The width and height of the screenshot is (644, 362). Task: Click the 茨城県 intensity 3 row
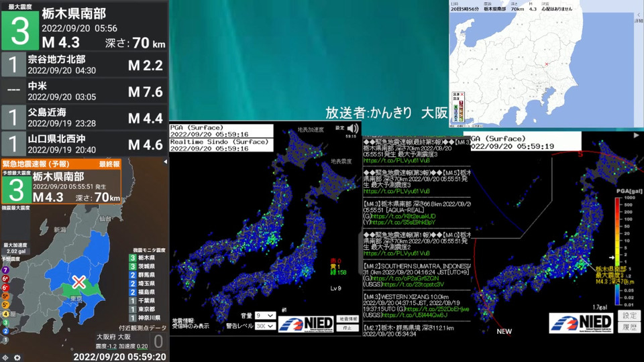tap(142, 266)
